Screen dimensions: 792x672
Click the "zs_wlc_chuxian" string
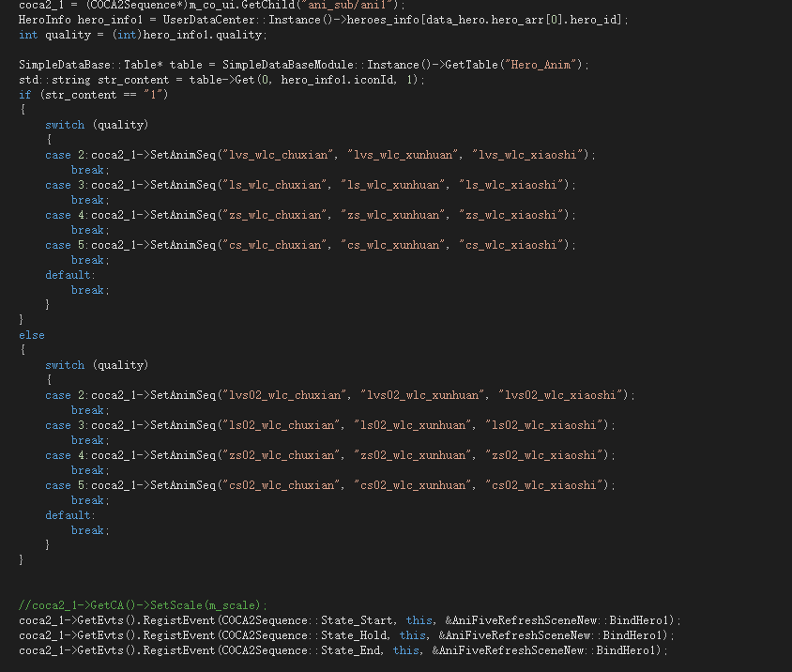click(x=275, y=215)
